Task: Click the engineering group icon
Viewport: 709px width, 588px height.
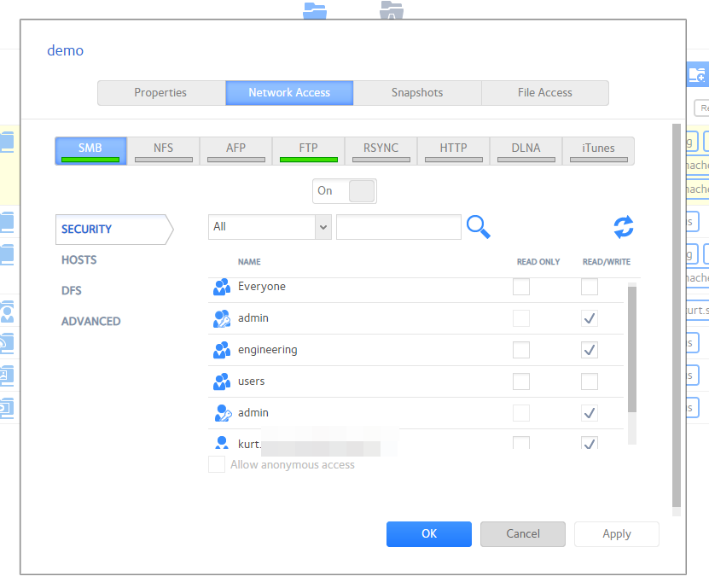Action: [222, 350]
